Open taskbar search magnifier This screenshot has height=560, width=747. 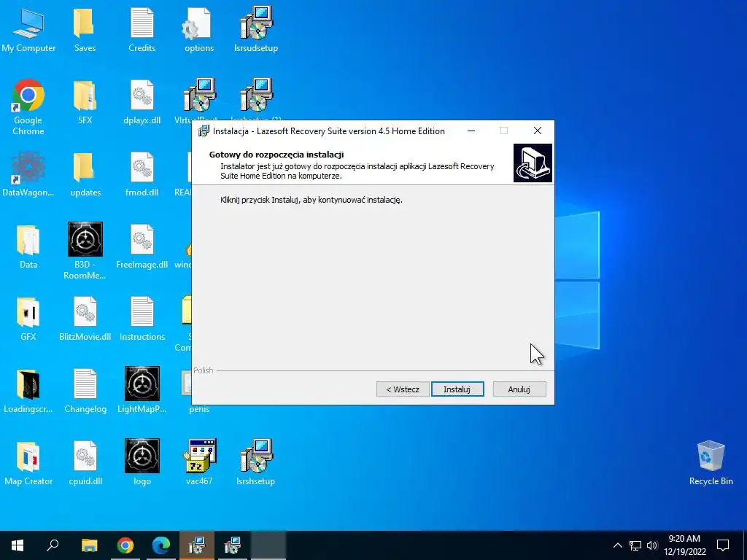[53, 545]
